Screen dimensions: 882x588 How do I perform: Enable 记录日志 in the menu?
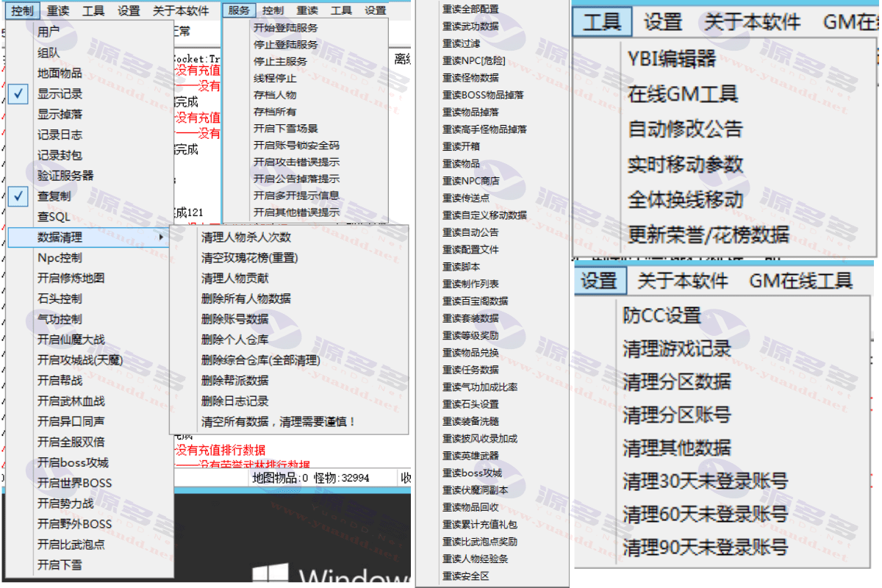point(60,135)
